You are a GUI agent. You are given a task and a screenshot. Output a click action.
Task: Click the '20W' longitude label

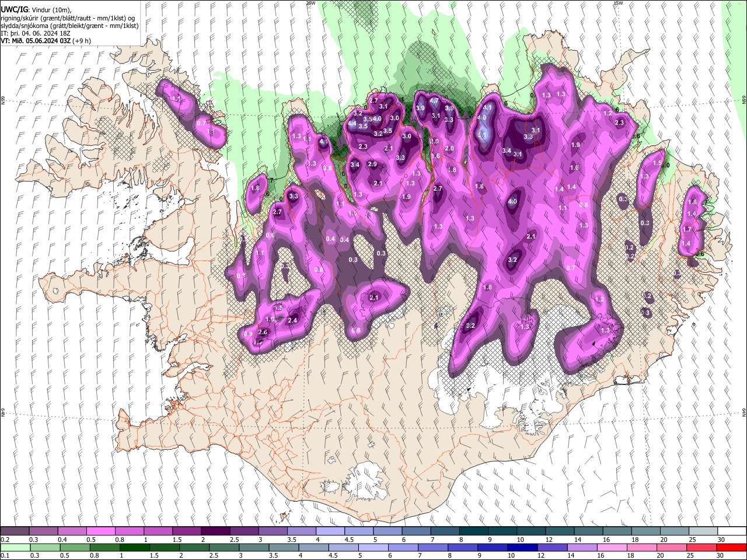(x=311, y=3)
